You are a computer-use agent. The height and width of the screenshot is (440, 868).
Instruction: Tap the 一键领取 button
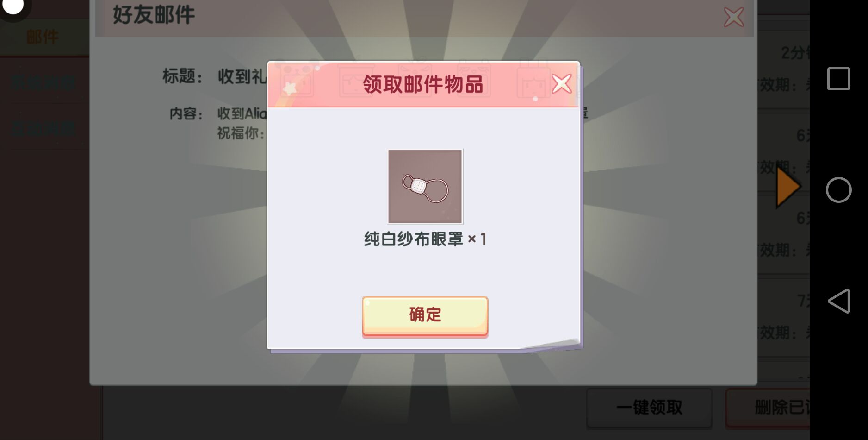[649, 408]
